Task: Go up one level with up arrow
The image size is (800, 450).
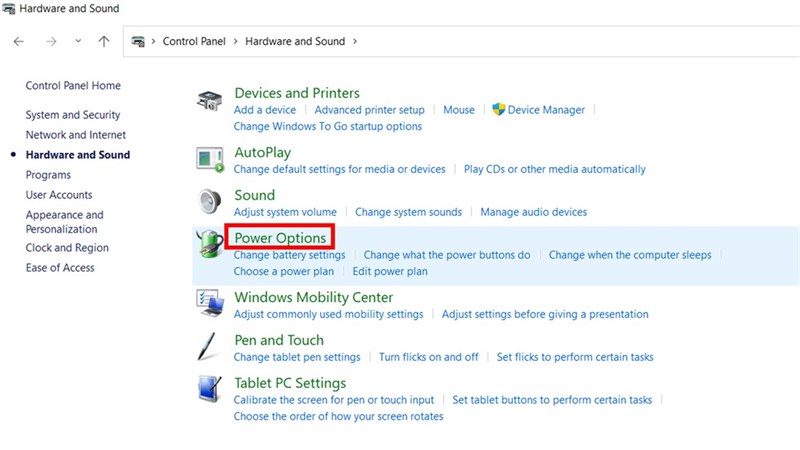Action: tap(104, 42)
